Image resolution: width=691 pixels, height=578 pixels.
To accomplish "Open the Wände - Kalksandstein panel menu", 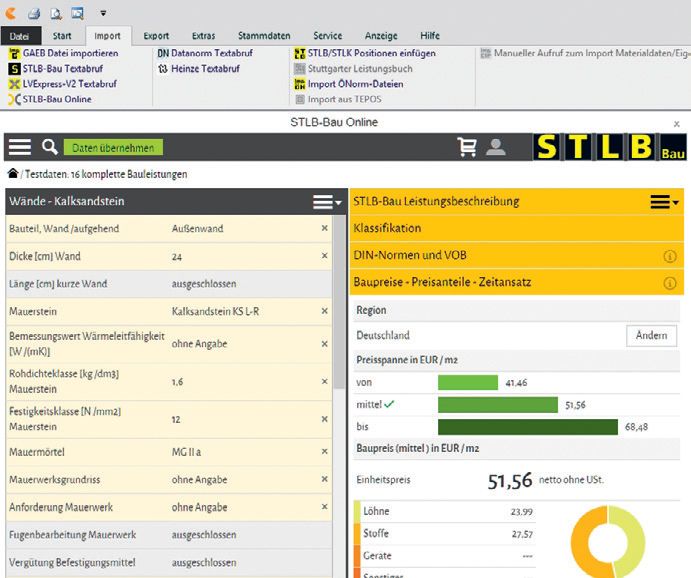I will [327, 202].
